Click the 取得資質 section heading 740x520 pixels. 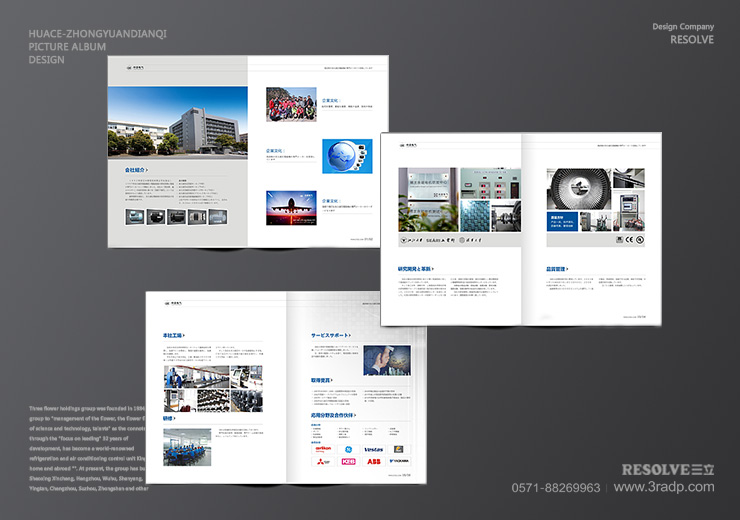322,380
